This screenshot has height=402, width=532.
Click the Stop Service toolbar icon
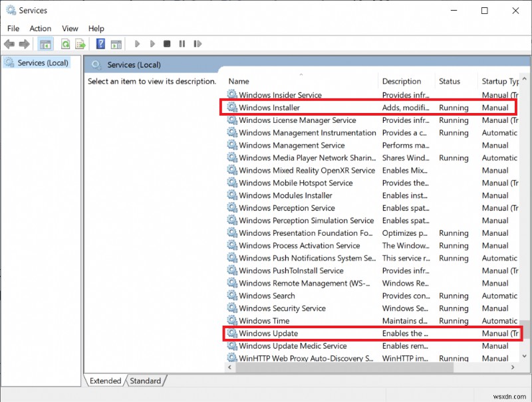point(167,44)
